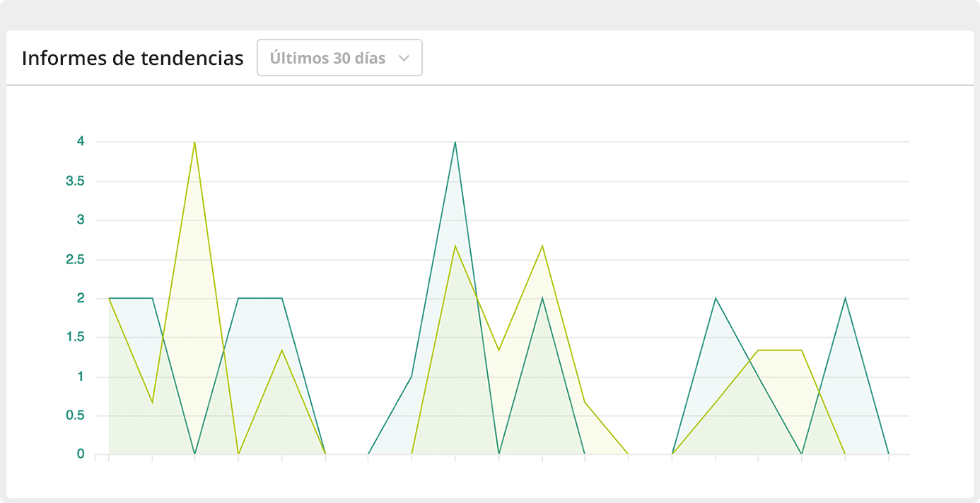Click the "2.5" y-axis label

click(75, 259)
